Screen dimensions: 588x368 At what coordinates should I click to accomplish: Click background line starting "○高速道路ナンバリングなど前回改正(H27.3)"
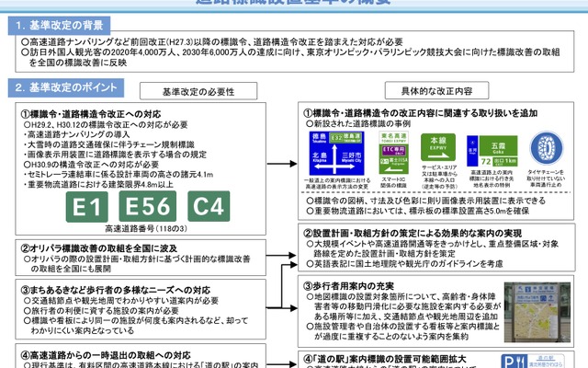pos(212,42)
